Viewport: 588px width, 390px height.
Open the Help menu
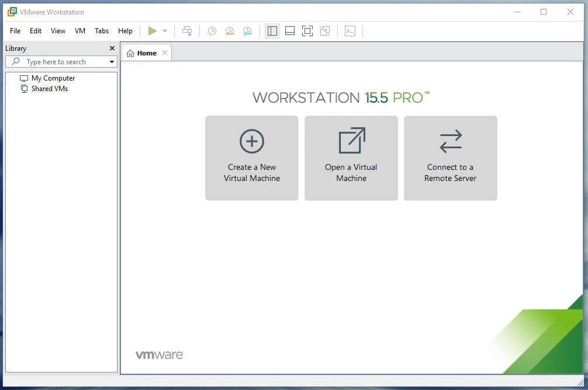tap(125, 31)
